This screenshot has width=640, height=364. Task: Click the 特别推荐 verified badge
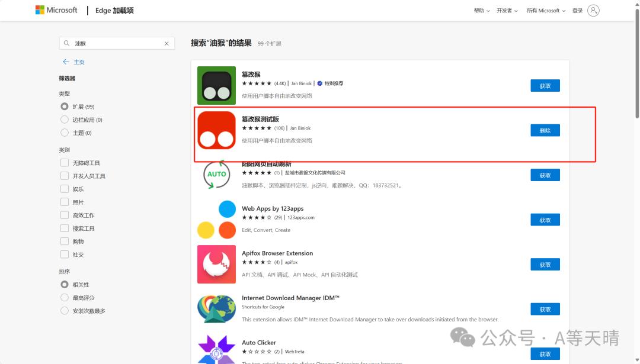[x=330, y=83]
